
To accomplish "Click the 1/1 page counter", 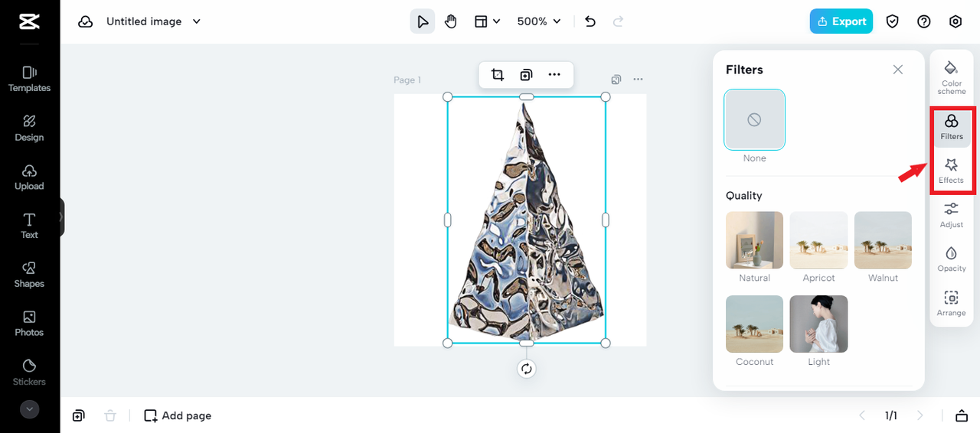I will [x=891, y=415].
